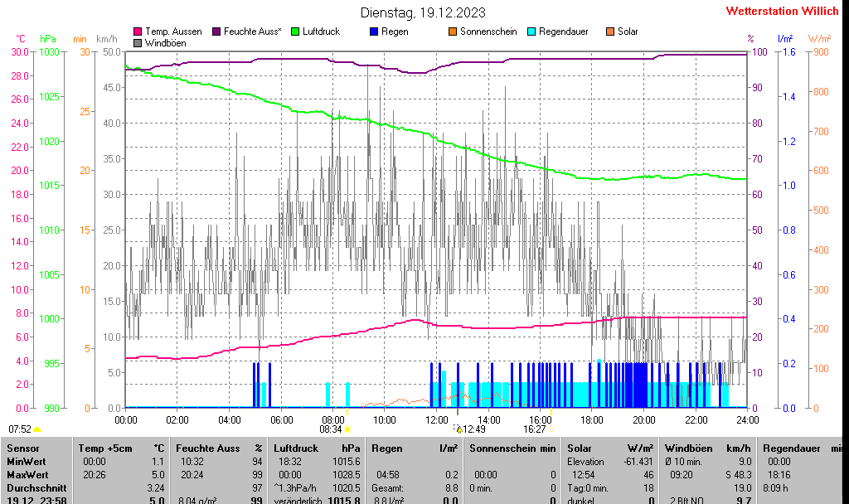Screen dimensions: 849x504
Task: Click the '20:26' max temperature time
Action: (95, 475)
